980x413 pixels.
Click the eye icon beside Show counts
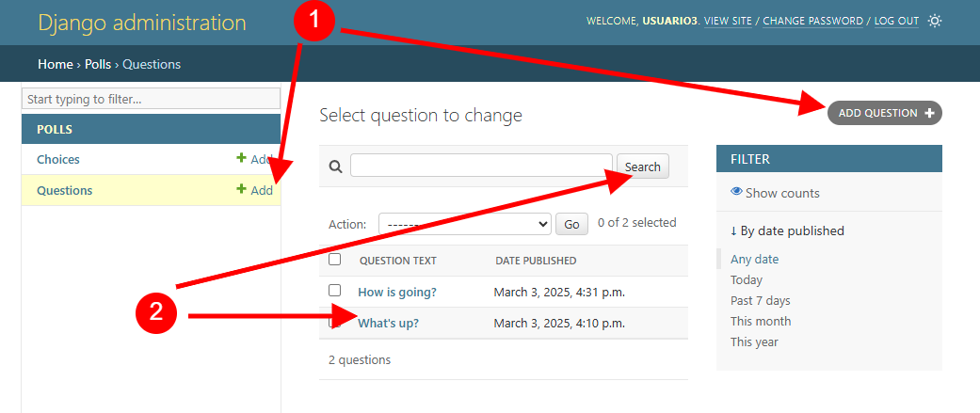coord(736,192)
